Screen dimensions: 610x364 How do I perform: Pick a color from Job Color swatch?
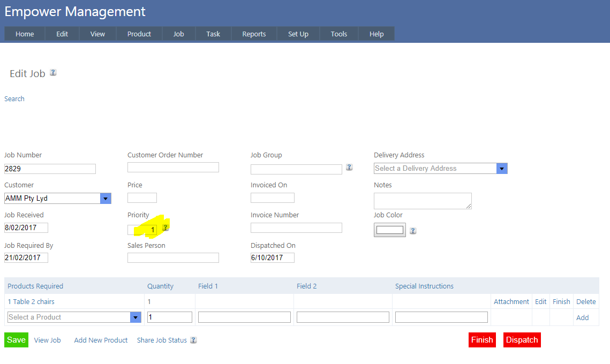389,230
